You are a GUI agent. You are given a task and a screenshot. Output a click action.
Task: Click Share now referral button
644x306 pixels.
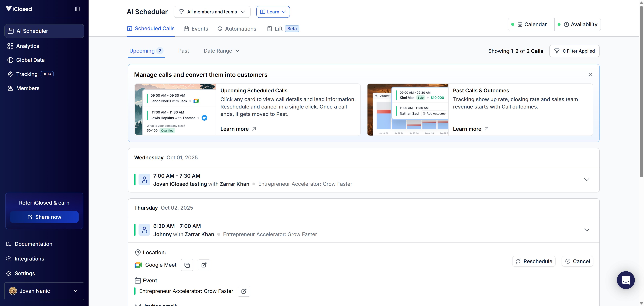pyautogui.click(x=44, y=217)
